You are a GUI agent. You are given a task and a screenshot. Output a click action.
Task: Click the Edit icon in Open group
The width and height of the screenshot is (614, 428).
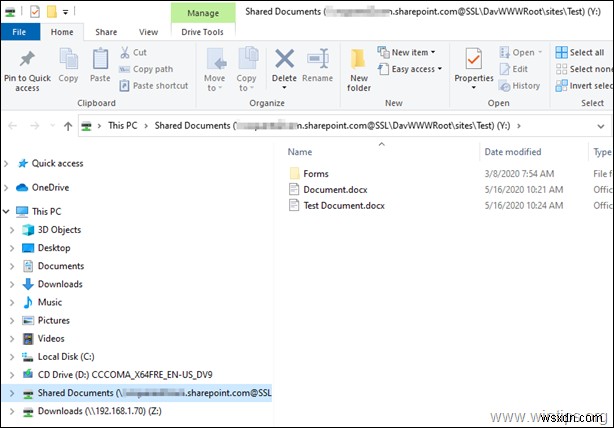pos(505,69)
